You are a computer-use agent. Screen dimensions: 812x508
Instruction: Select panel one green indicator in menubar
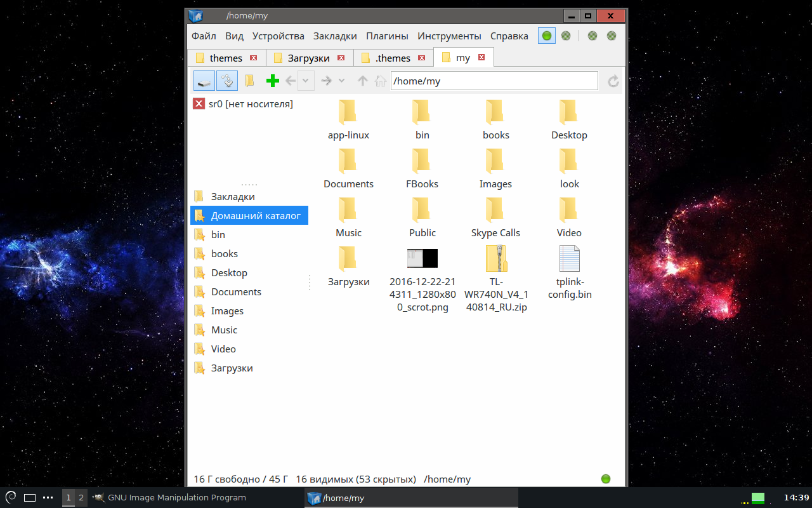coord(547,36)
